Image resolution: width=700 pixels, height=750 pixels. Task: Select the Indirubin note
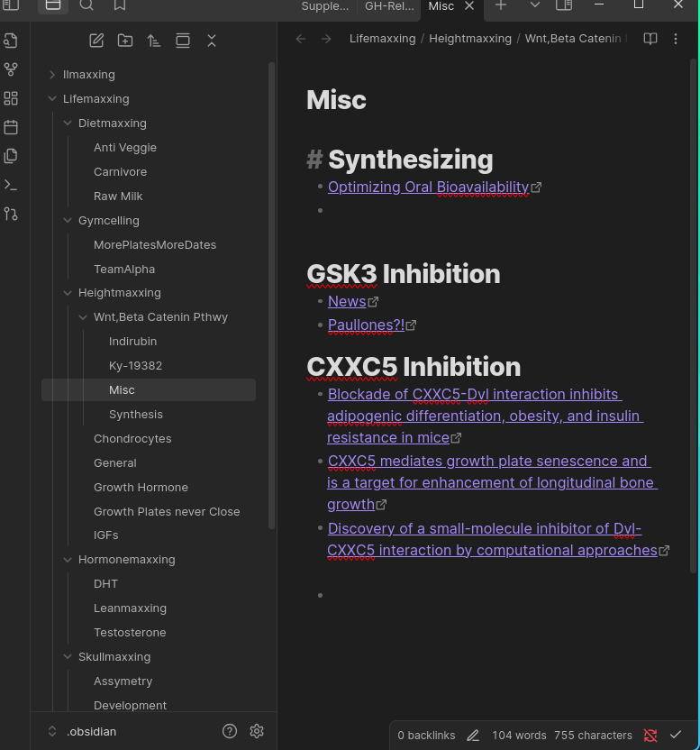coord(132,342)
